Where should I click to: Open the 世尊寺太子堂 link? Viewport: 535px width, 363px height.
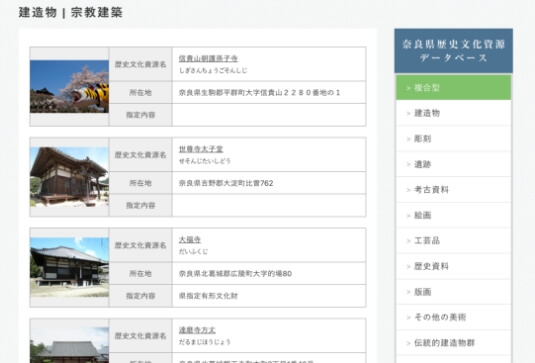(201, 149)
